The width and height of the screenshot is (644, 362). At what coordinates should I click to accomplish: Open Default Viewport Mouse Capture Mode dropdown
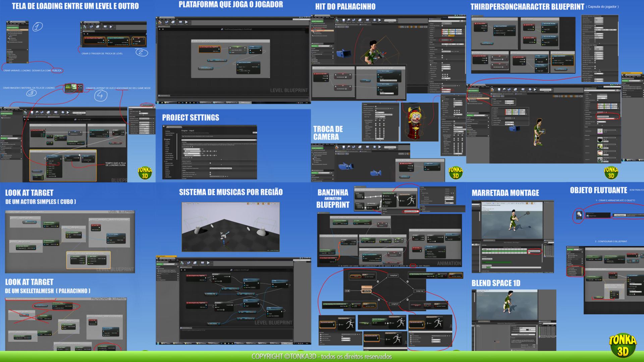click(221, 168)
